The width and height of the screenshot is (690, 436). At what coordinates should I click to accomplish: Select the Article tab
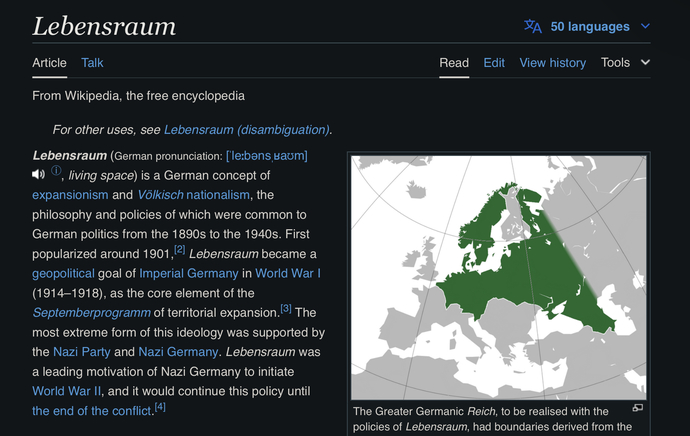pyautogui.click(x=49, y=63)
